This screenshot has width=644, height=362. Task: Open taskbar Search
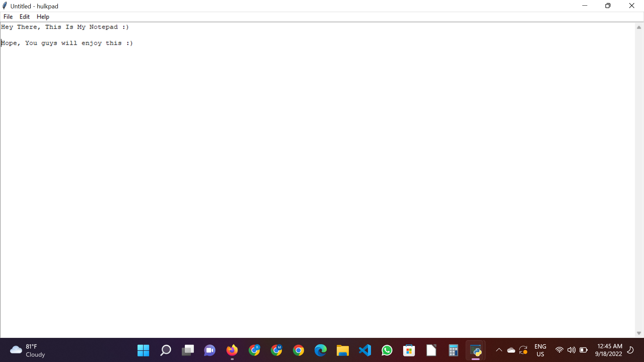(165, 351)
